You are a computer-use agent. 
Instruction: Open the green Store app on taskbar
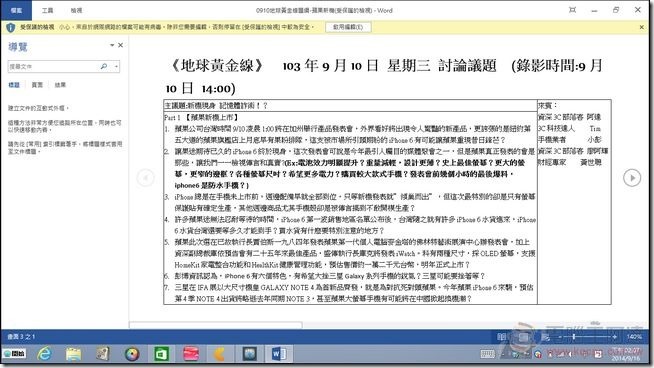(161, 354)
